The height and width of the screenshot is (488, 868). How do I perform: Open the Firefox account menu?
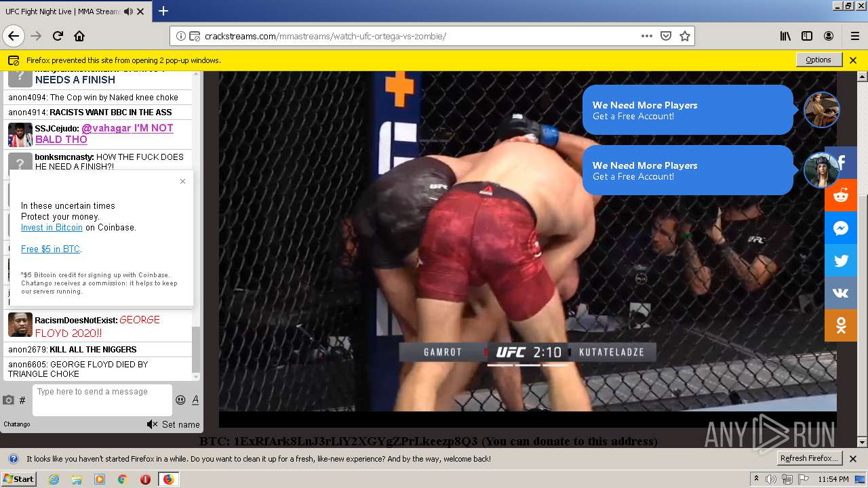(829, 36)
